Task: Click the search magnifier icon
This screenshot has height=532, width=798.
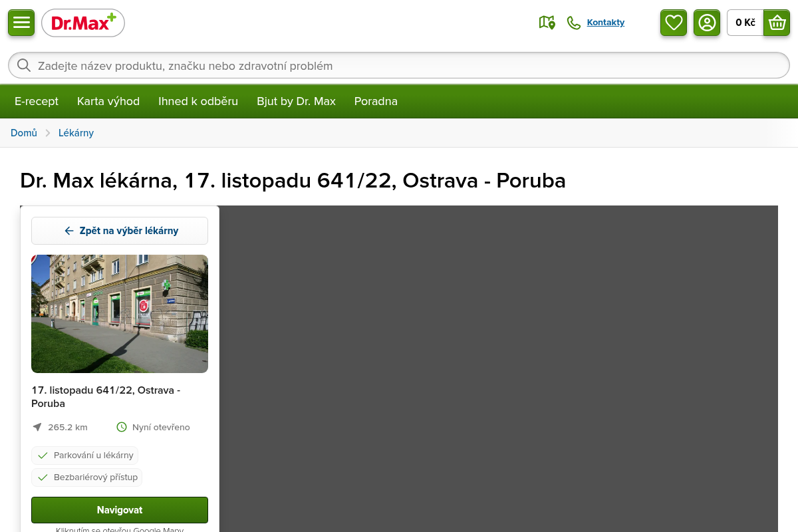Action: (x=24, y=66)
